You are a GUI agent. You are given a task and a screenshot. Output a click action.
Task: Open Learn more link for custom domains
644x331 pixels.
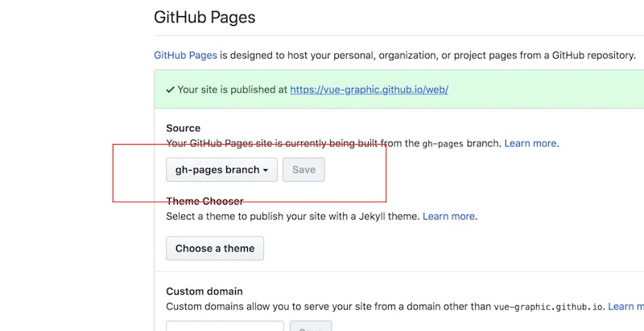click(x=625, y=306)
